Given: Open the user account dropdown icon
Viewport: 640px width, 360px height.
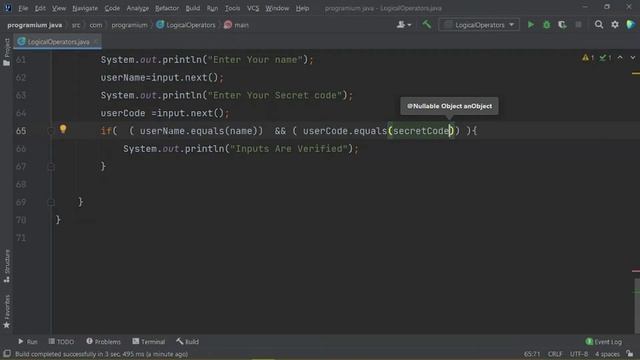Looking at the screenshot, I should point(404,25).
